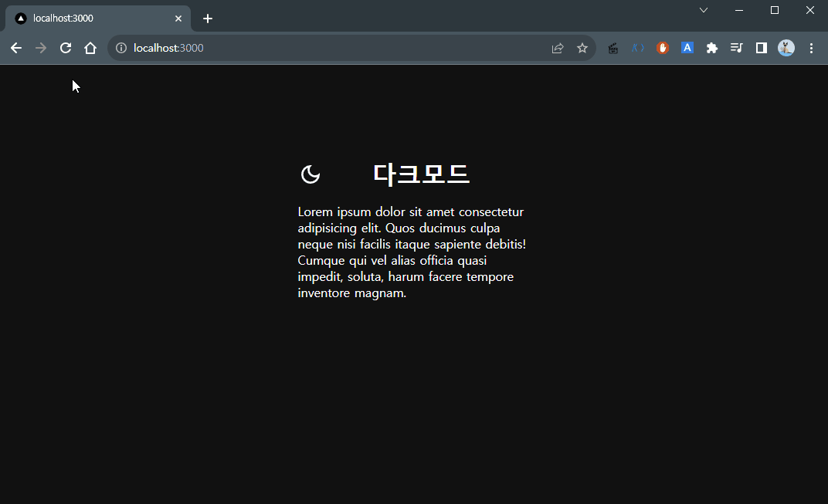828x504 pixels.
Task: Toggle the browser side panel
Action: tap(762, 48)
